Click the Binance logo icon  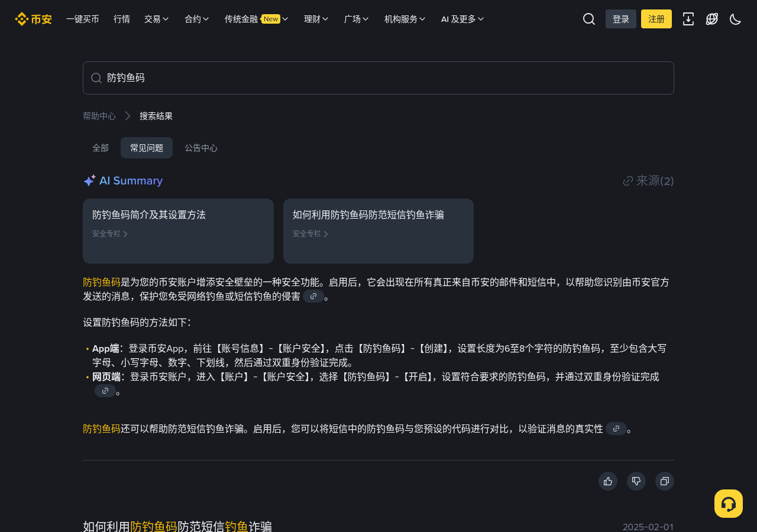point(33,19)
